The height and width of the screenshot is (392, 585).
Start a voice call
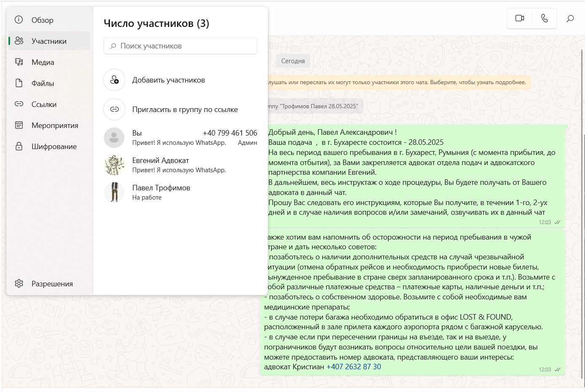pos(545,19)
